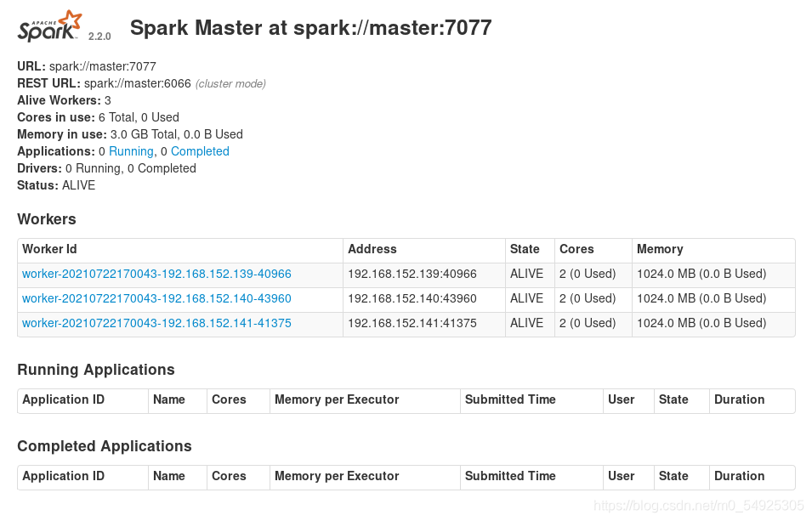This screenshot has height=521, width=812.
Task: Select the REST URL spark://master:6066 text
Action: click(104, 83)
